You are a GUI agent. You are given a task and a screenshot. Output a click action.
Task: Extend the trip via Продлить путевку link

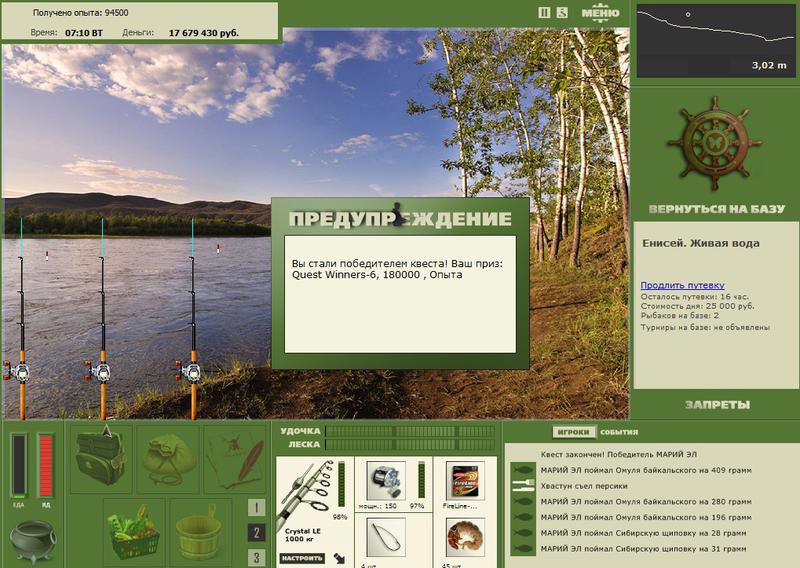(x=682, y=285)
